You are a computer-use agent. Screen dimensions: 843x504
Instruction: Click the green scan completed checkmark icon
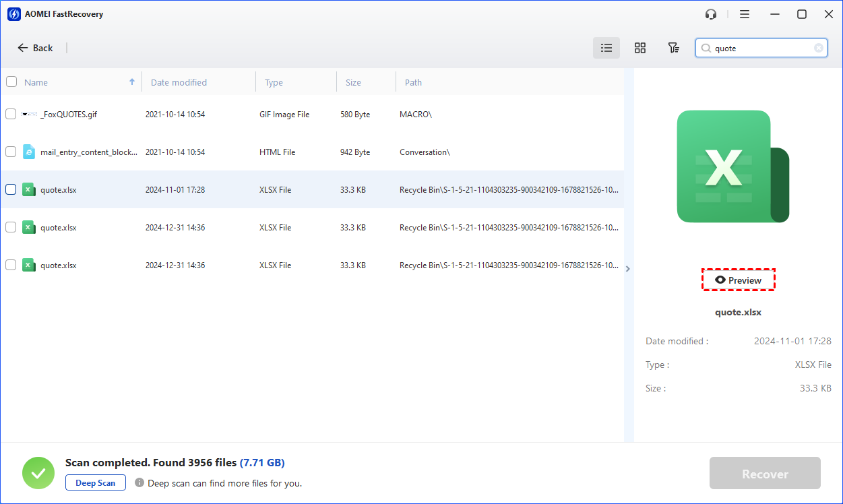38,472
